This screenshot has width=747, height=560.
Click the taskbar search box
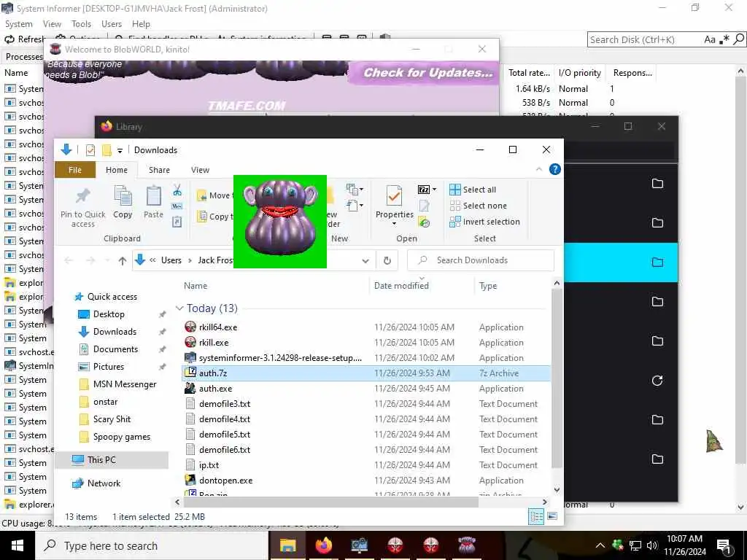click(152, 545)
